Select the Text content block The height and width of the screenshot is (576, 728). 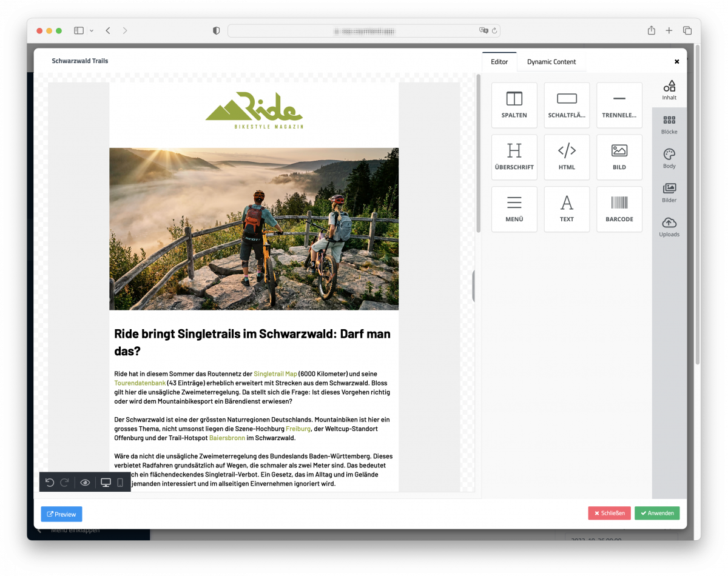pyautogui.click(x=567, y=209)
